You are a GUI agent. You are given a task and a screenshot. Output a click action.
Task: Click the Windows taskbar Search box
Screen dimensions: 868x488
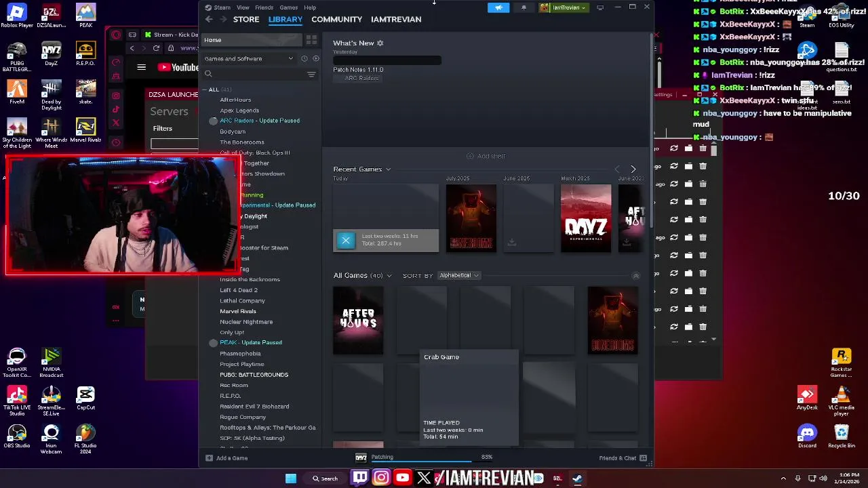[324, 479]
